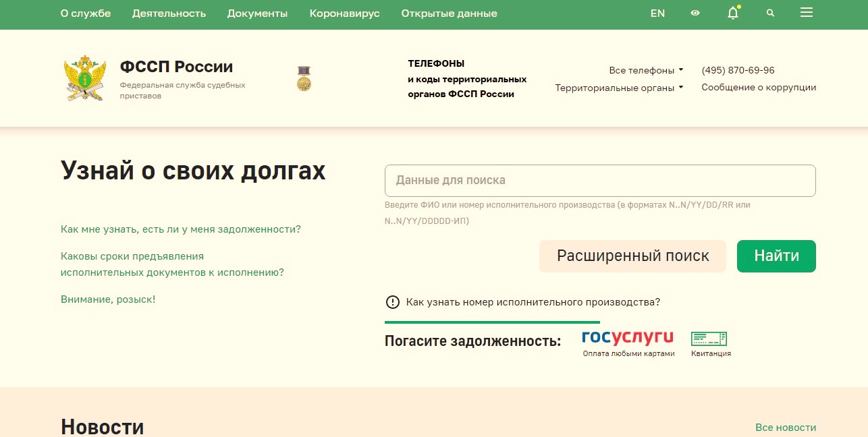868x437 pixels.
Task: Open the Коронавирус menu item
Action: [x=344, y=13]
